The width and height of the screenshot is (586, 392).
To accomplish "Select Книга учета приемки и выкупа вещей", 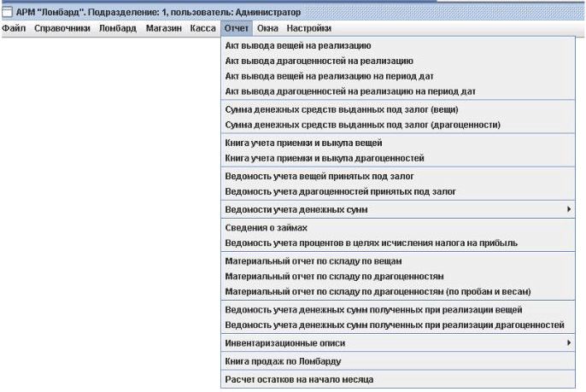I will point(398,143).
